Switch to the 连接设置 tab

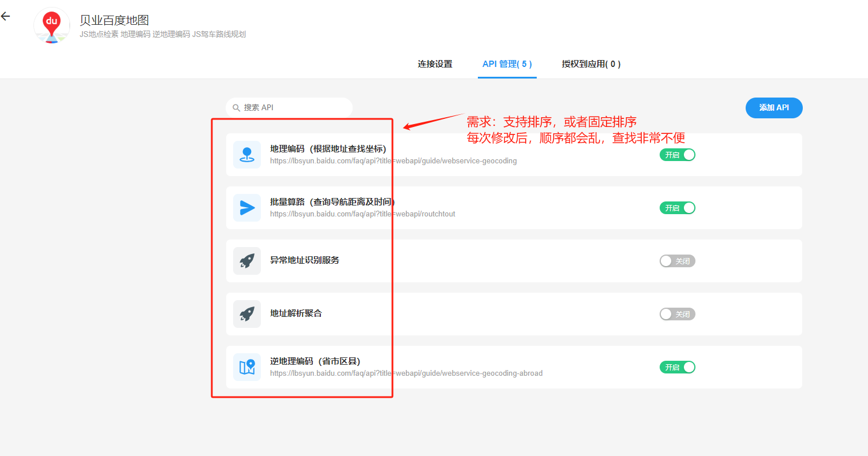(x=435, y=64)
